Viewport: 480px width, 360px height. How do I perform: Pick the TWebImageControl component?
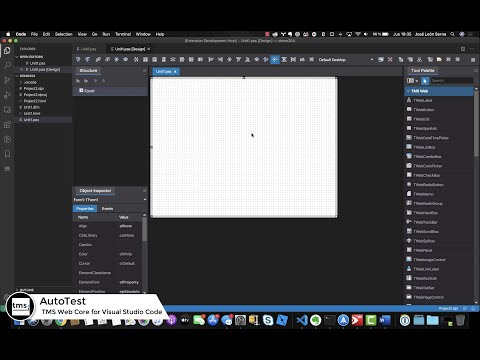point(439,259)
